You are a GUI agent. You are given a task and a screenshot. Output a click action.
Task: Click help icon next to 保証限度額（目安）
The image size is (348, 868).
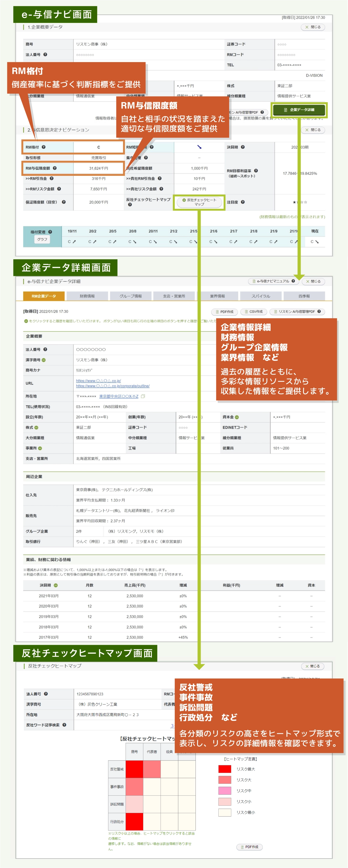[64, 202]
